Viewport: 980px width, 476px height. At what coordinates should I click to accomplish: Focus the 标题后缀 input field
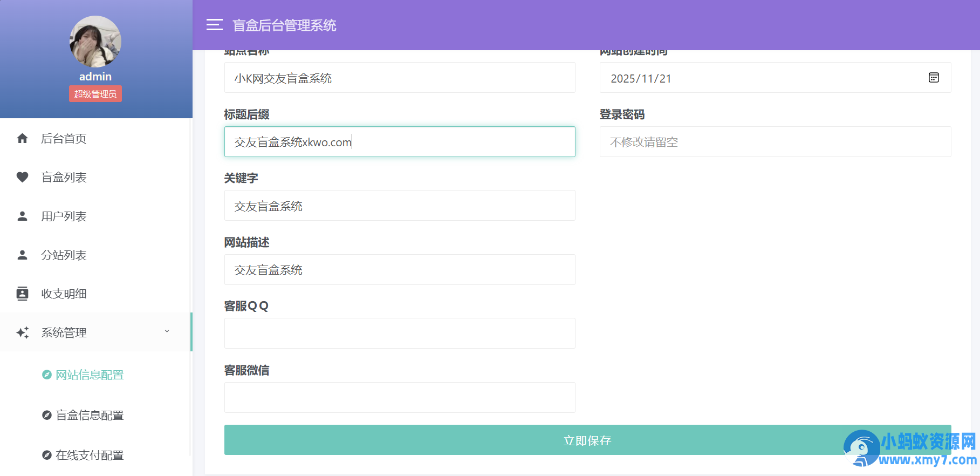click(x=400, y=142)
